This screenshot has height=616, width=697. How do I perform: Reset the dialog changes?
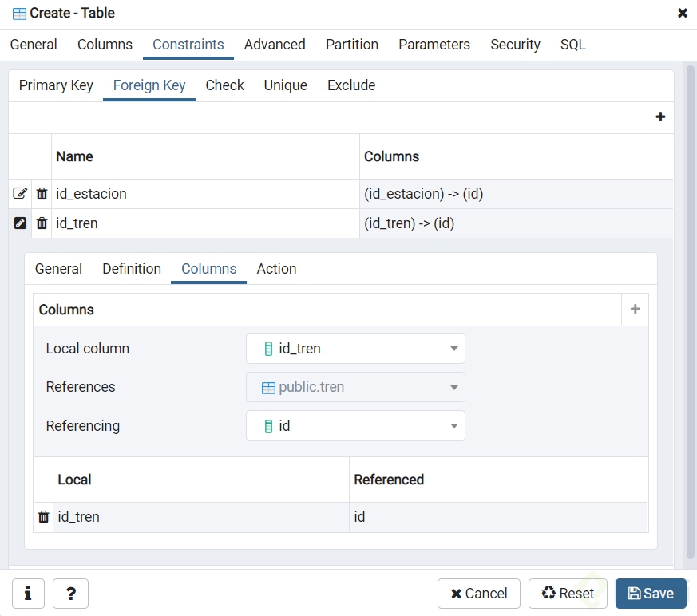tap(568, 594)
